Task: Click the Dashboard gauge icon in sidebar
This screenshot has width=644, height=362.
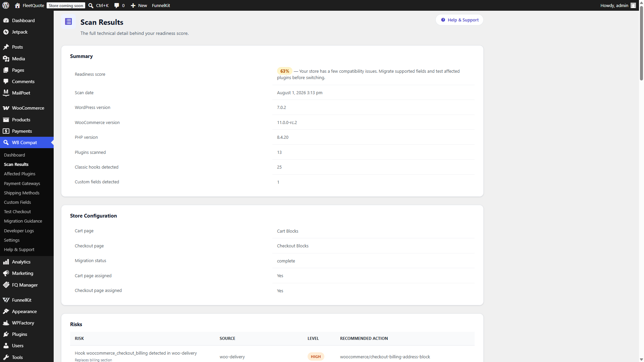Action: point(6,20)
